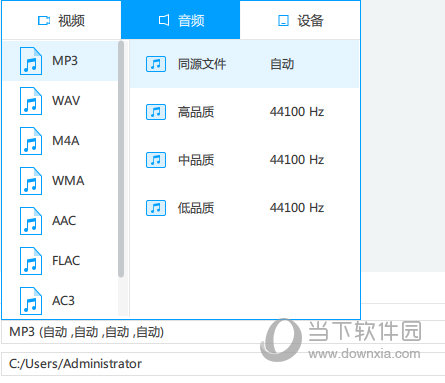Viewport: 445px width, 383px height.
Task: Choose the WAV format file icon
Action: pyautogui.click(x=31, y=101)
